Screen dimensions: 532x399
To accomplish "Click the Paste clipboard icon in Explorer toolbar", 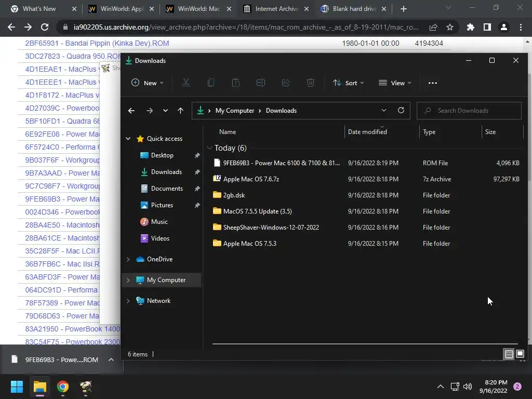I will (235, 83).
